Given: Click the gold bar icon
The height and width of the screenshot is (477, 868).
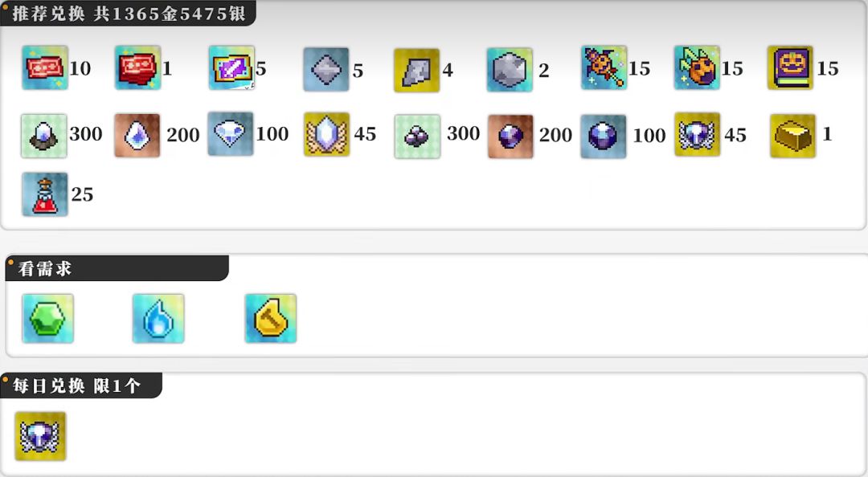Looking at the screenshot, I should pyautogui.click(x=792, y=136).
